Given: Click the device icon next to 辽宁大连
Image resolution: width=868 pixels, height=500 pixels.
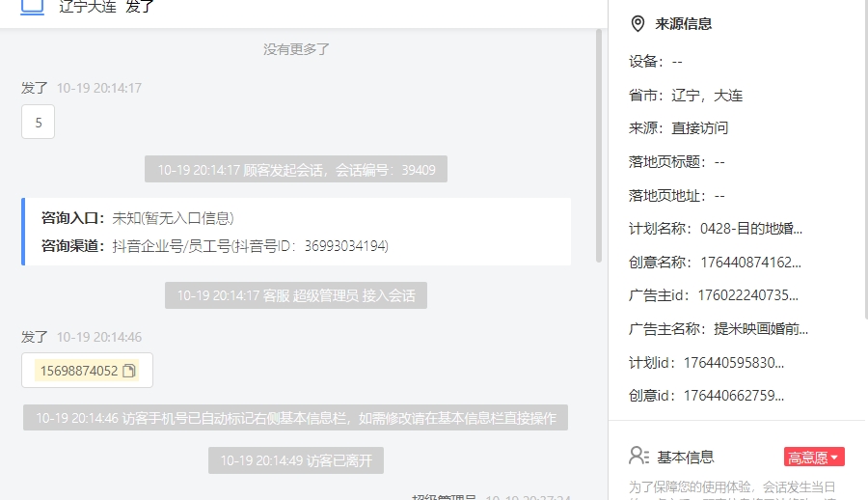Looking at the screenshot, I should click(32, 7).
